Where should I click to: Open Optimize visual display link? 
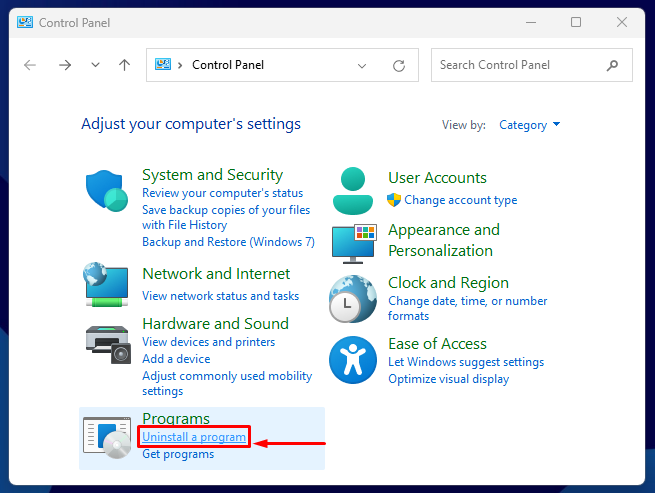pos(448,379)
